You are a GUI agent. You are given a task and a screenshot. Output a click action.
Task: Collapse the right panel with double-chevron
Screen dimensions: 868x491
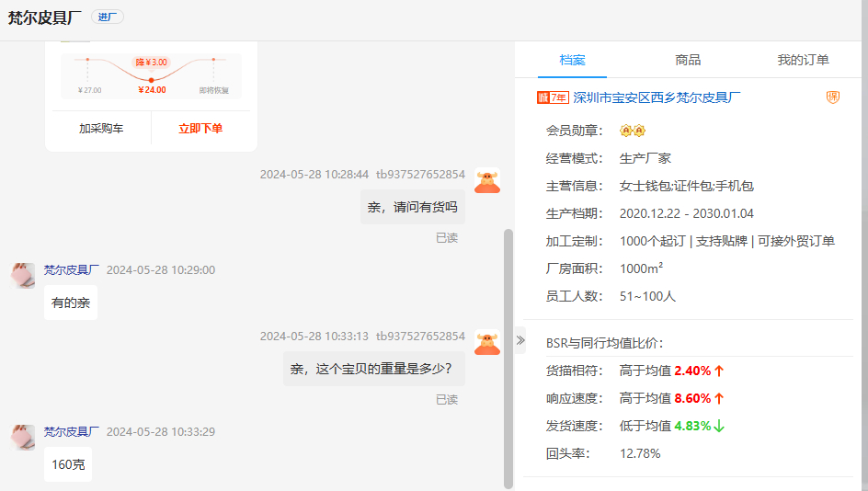520,340
